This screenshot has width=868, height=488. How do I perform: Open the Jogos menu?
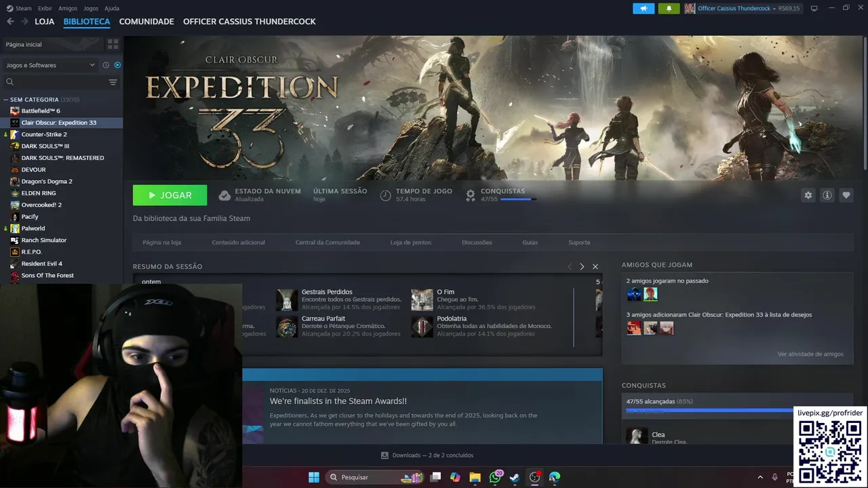(x=91, y=8)
